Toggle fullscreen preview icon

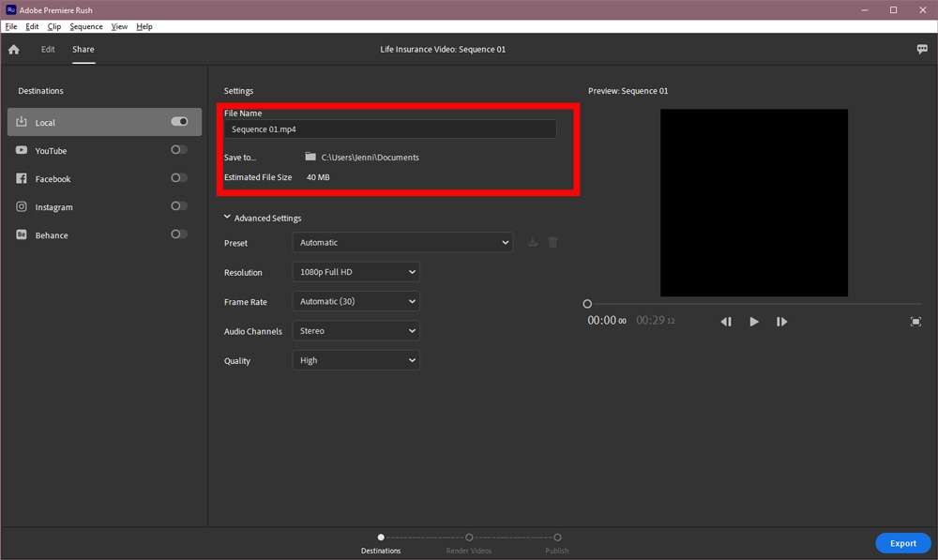[915, 322]
